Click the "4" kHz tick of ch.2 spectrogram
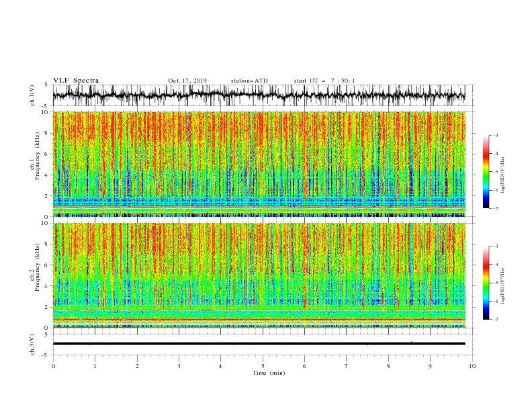The width and height of the screenshot is (532, 411). 47,286
